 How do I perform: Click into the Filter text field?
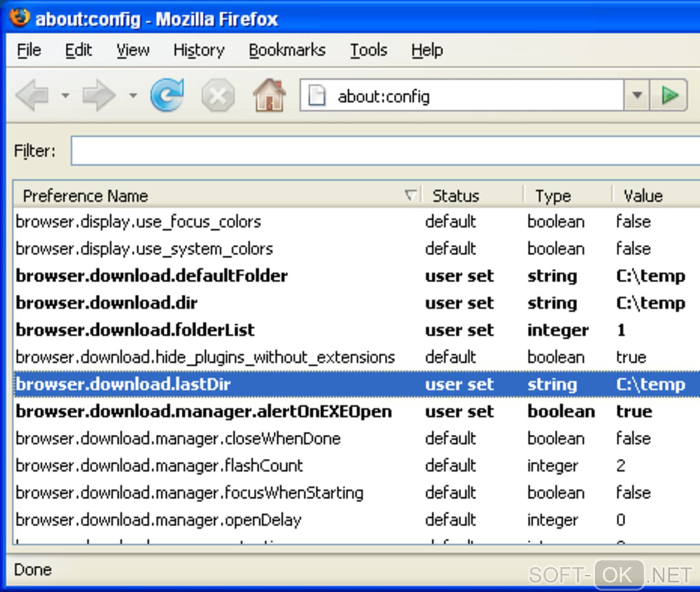pyautogui.click(x=385, y=151)
